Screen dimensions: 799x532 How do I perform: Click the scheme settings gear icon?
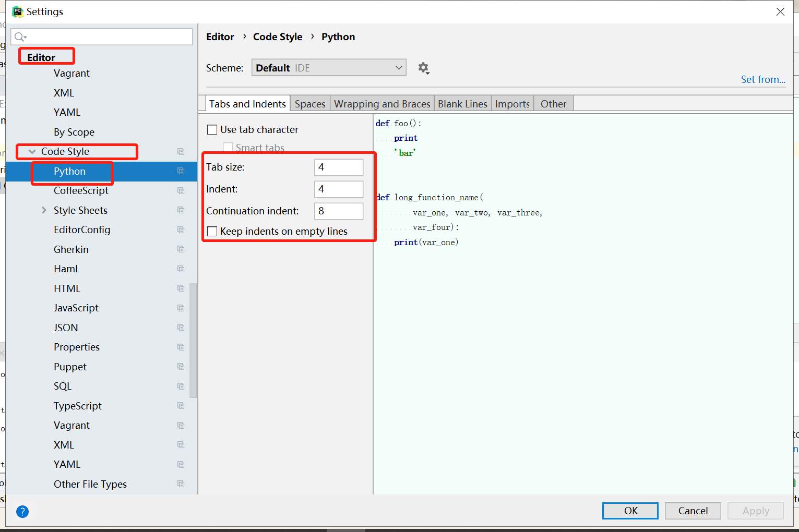pyautogui.click(x=424, y=68)
